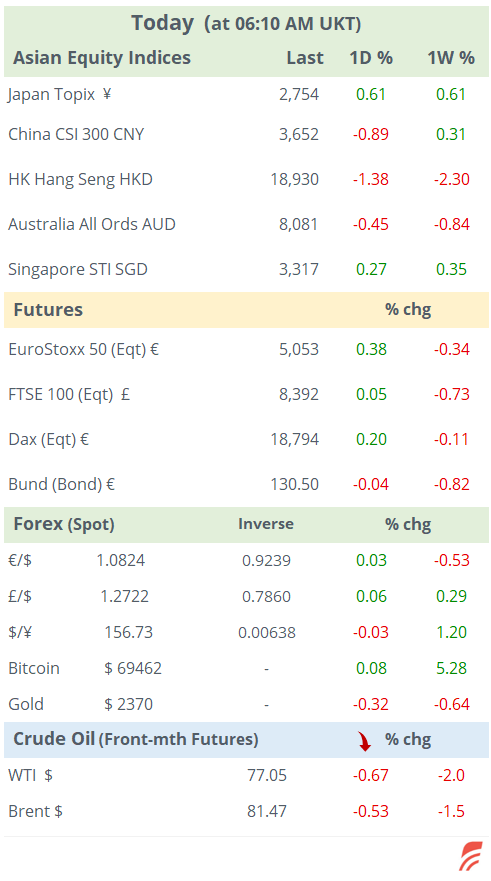This screenshot has width=491, height=881.
Task: Select the 'China CSI 300 CNY' label
Action: 76,134
